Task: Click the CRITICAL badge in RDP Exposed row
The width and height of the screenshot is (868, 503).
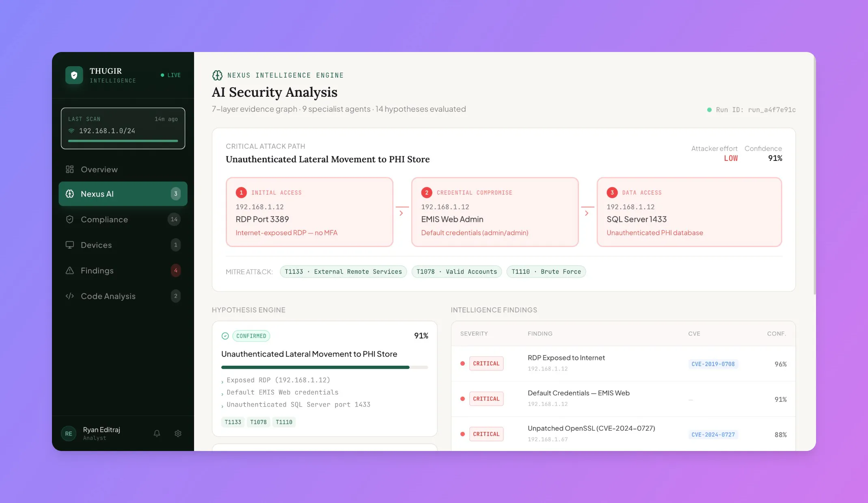Action: coord(486,363)
